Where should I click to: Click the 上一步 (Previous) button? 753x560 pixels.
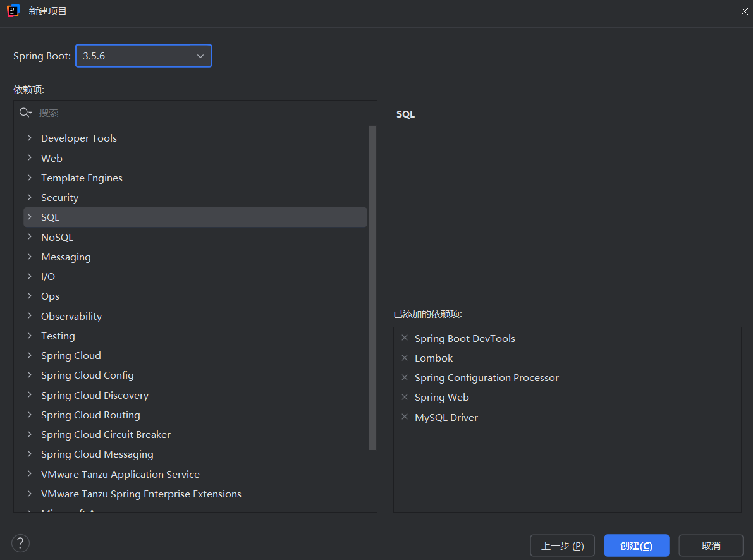click(562, 545)
